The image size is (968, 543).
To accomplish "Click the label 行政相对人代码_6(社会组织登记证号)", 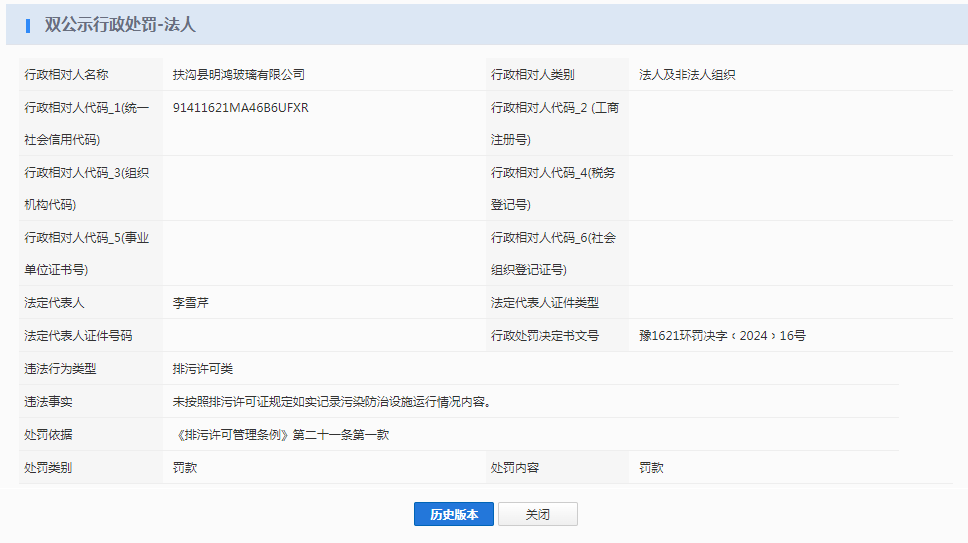I will [553, 254].
